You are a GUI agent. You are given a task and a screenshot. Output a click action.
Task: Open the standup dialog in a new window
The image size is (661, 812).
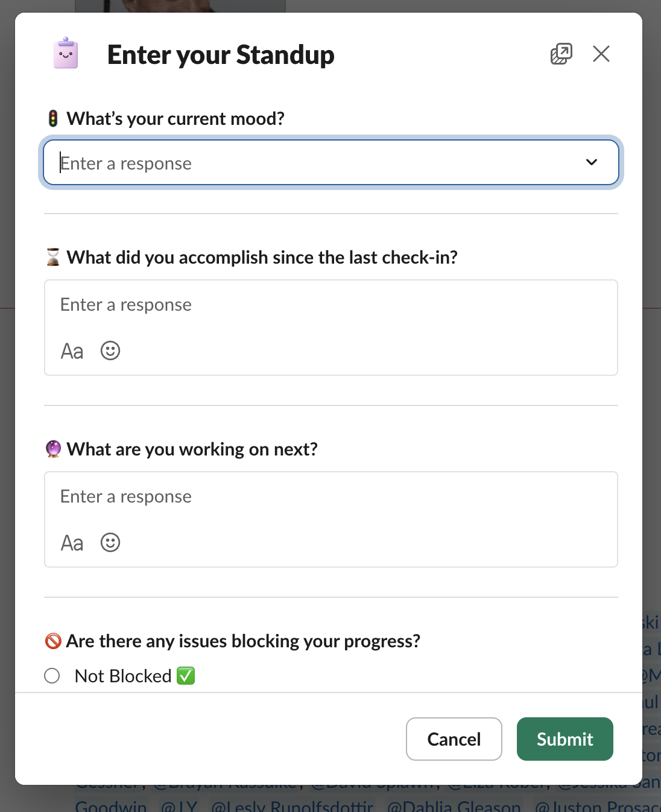[x=561, y=54]
